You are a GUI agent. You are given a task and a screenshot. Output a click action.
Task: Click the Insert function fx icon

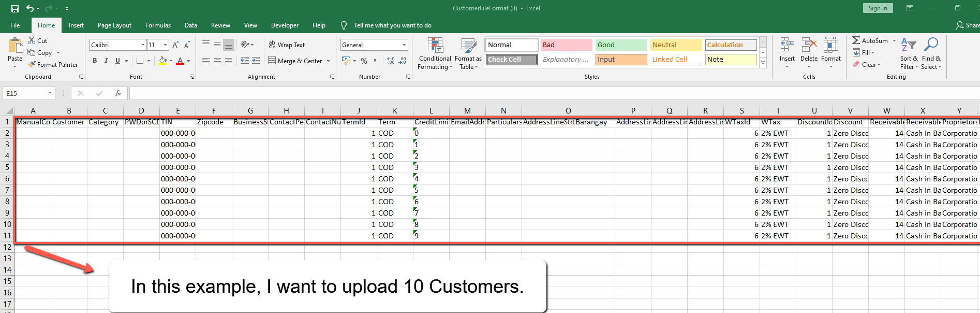tap(118, 93)
